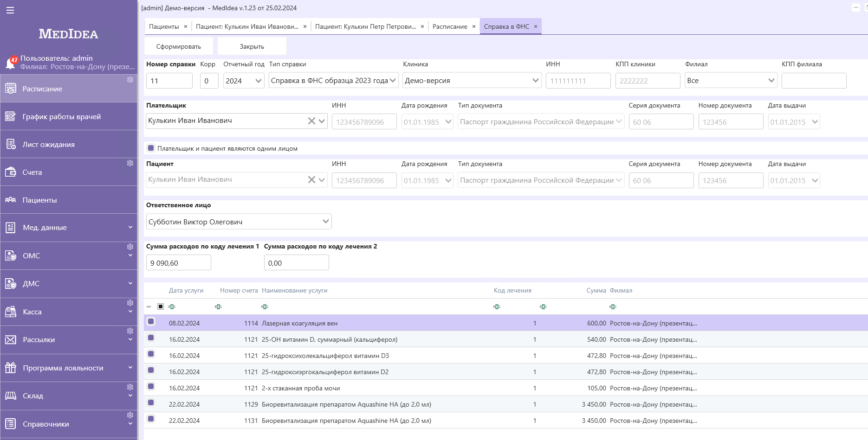Click the Рассылки envelope icon
This screenshot has width=868, height=440.
11,340
